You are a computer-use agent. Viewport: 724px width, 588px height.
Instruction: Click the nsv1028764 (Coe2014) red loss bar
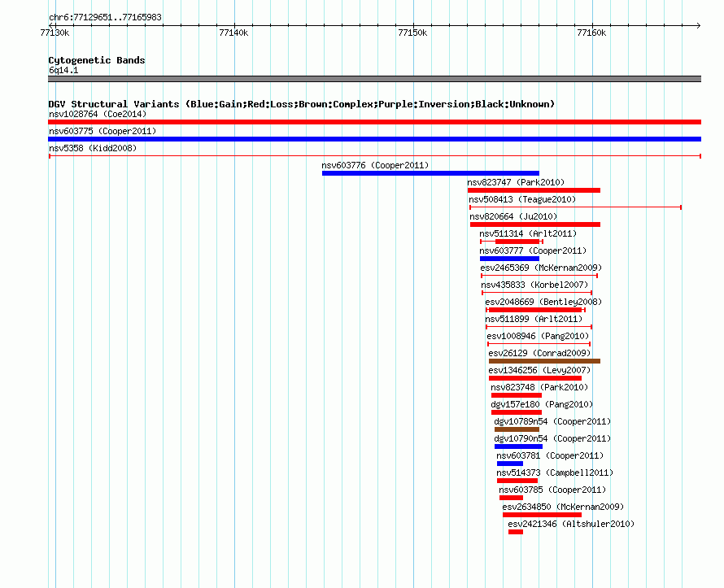pyautogui.click(x=374, y=122)
